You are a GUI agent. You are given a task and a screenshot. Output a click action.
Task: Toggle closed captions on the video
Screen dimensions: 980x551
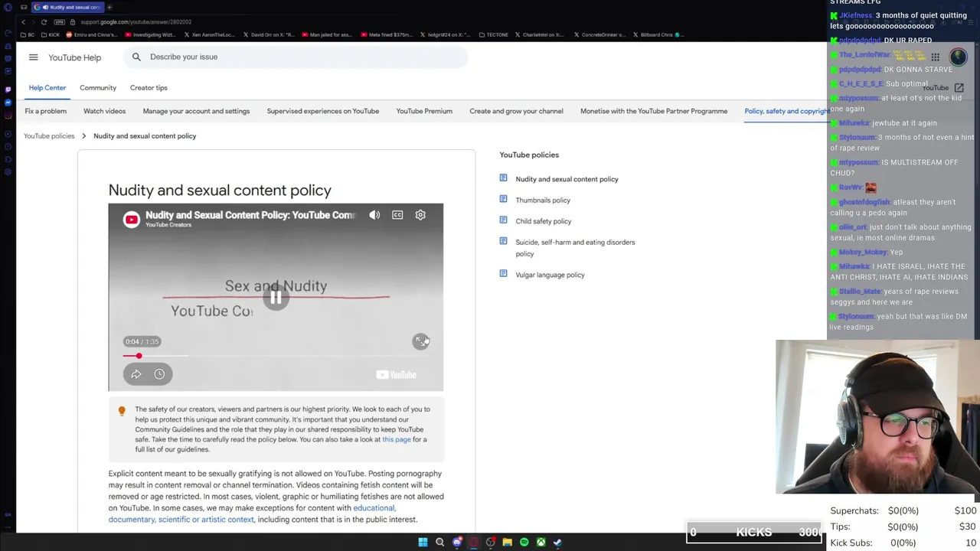(x=397, y=215)
